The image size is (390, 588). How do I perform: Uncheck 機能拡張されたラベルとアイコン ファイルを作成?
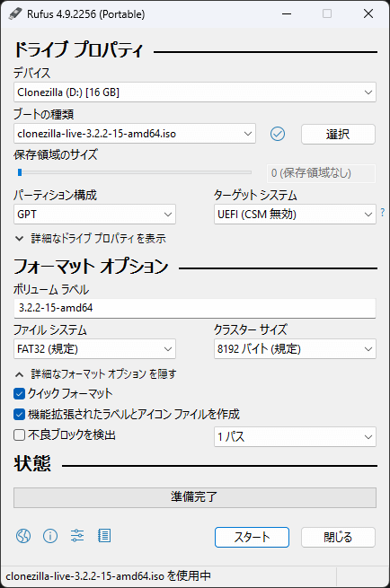click(19, 415)
